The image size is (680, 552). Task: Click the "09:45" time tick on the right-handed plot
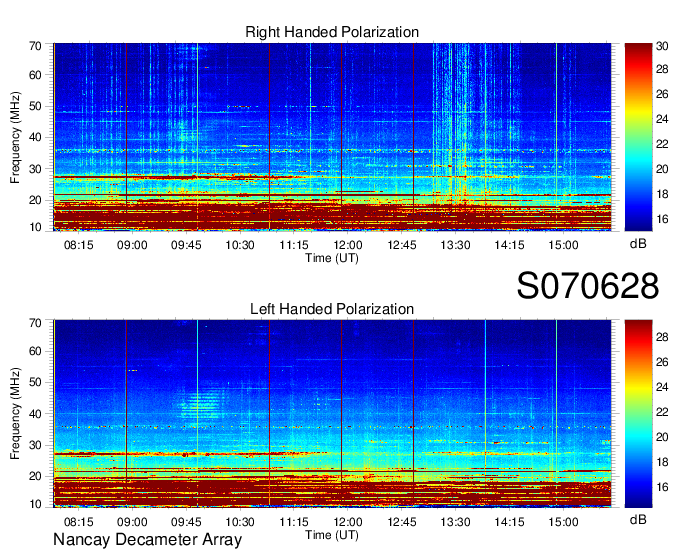pos(186,245)
